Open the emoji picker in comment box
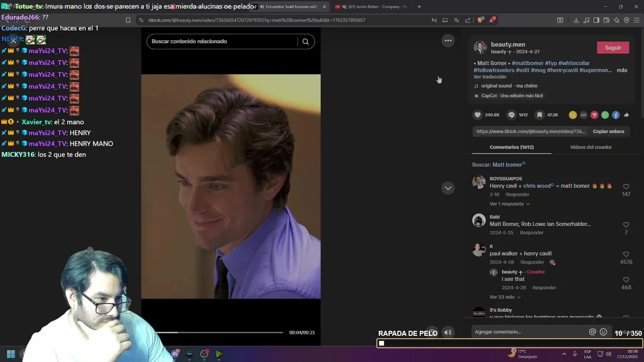644x362 pixels. 603,332
